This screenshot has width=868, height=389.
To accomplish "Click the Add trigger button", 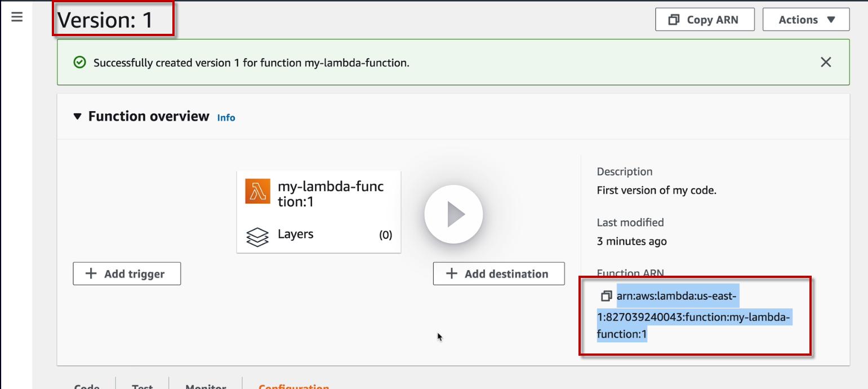I will (x=127, y=274).
